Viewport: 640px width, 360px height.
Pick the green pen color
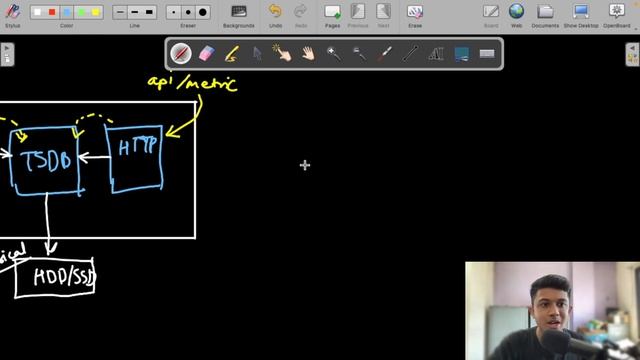[x=81, y=12]
